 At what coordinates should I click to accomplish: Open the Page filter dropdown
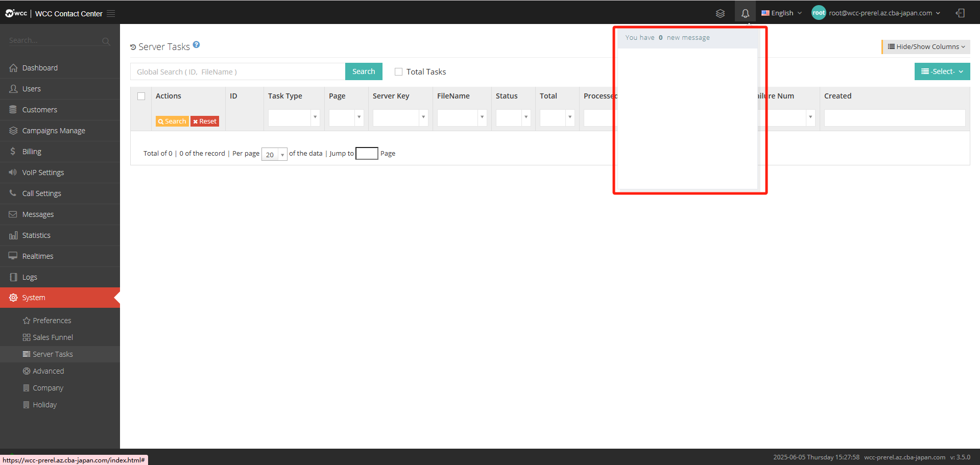click(346, 117)
